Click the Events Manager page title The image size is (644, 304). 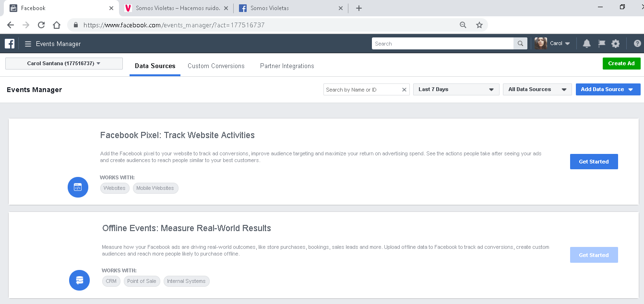[35, 90]
